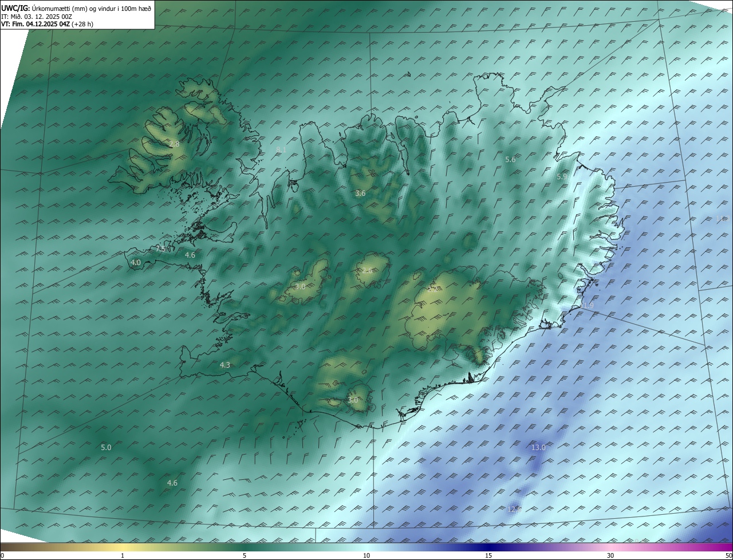The image size is (733, 560).
Task: Click the 5.9 value label on the map
Action: [x=562, y=177]
